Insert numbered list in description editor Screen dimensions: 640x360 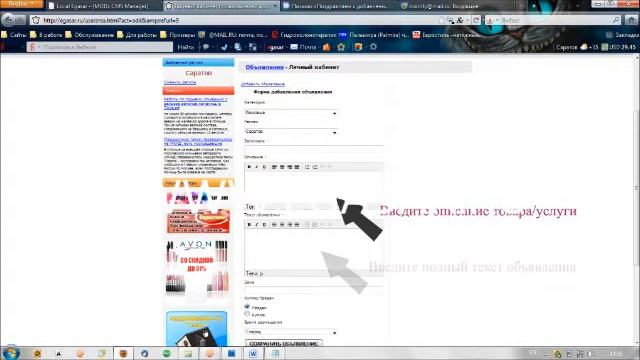(315, 167)
